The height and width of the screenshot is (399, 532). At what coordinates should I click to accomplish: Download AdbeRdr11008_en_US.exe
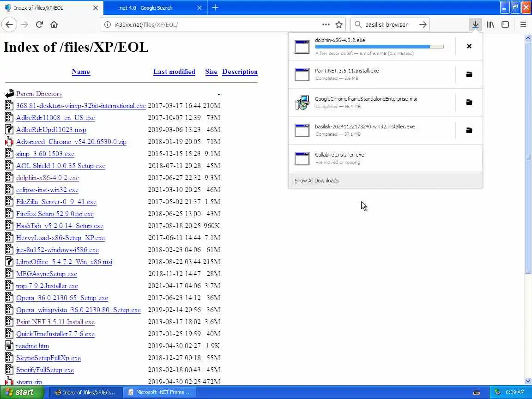[55, 118]
